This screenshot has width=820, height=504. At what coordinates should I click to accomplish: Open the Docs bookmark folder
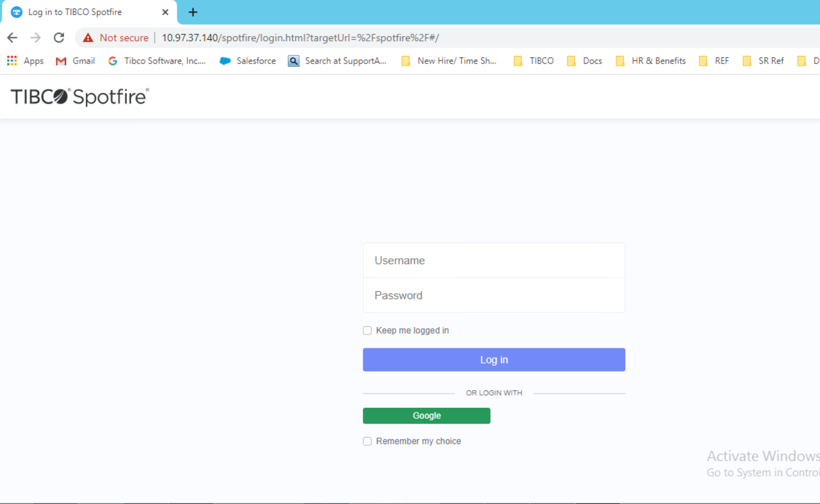(x=584, y=61)
